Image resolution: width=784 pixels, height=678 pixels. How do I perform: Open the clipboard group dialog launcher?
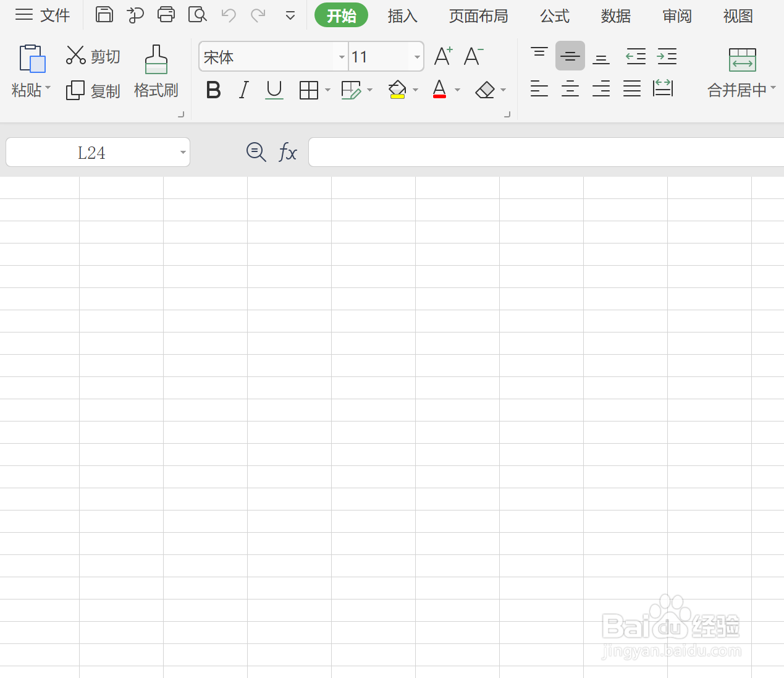coord(181,114)
